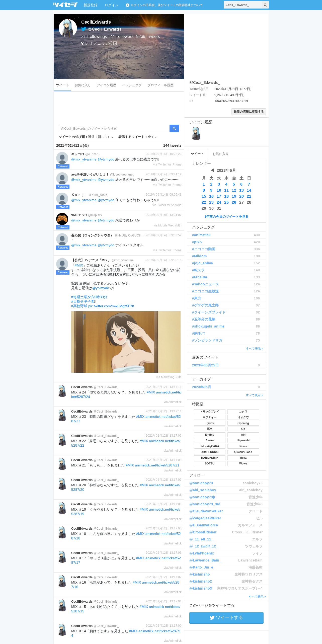
Task: Open archive 2023年05月 link
Action: (x=201, y=387)
